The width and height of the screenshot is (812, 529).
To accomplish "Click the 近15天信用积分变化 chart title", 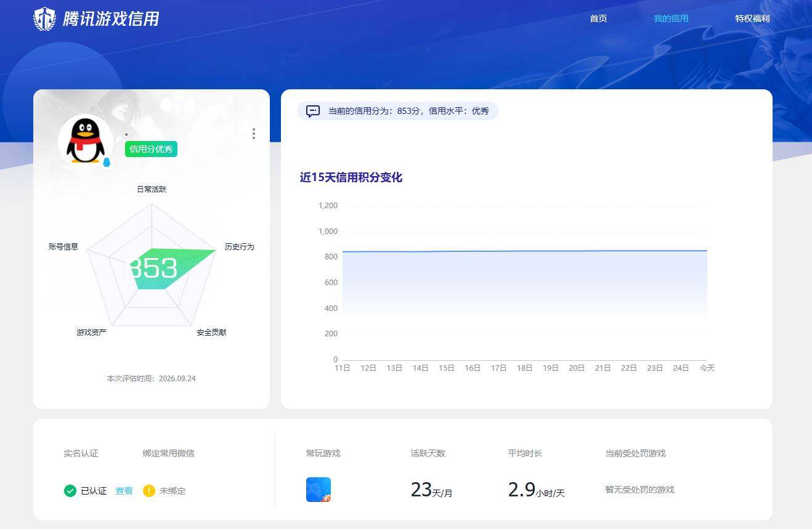I will pyautogui.click(x=351, y=177).
